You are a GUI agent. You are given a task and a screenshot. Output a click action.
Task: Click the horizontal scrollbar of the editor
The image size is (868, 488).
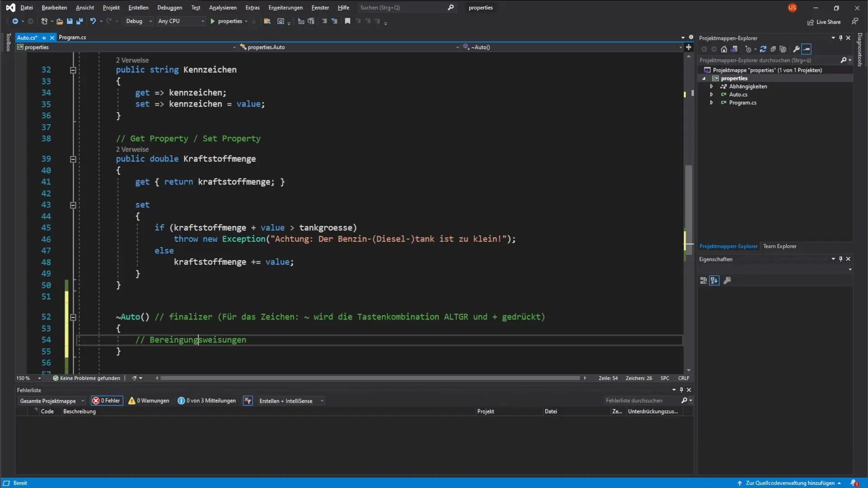click(x=370, y=378)
